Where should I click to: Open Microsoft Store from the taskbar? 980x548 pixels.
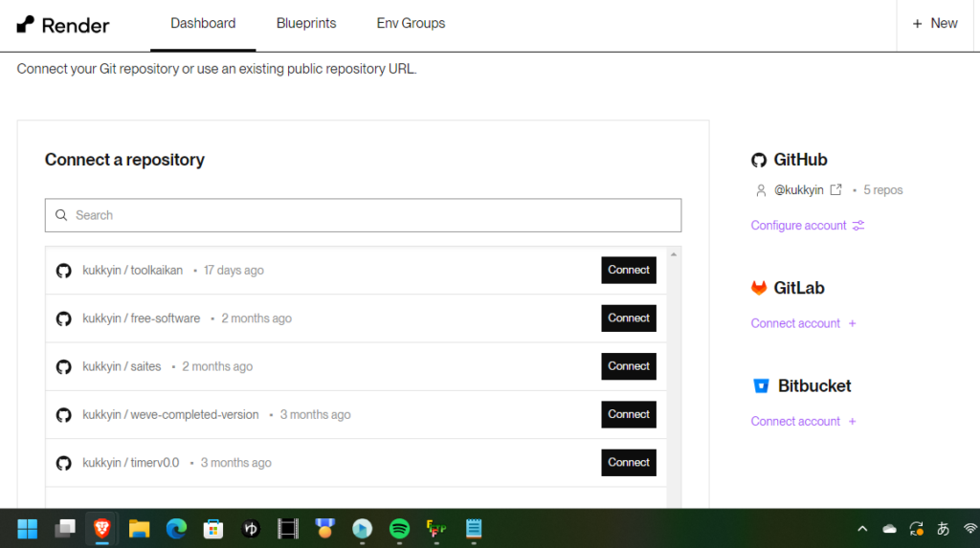pos(213,529)
